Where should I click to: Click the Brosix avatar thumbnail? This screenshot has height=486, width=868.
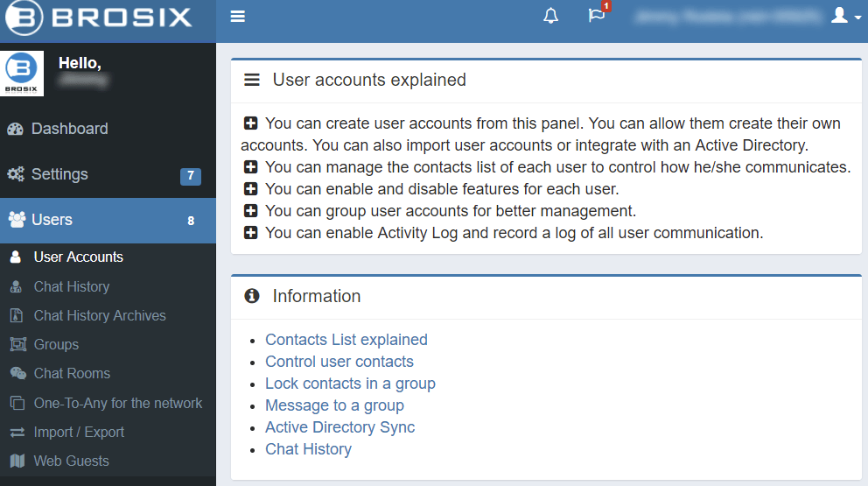pyautogui.click(x=22, y=74)
